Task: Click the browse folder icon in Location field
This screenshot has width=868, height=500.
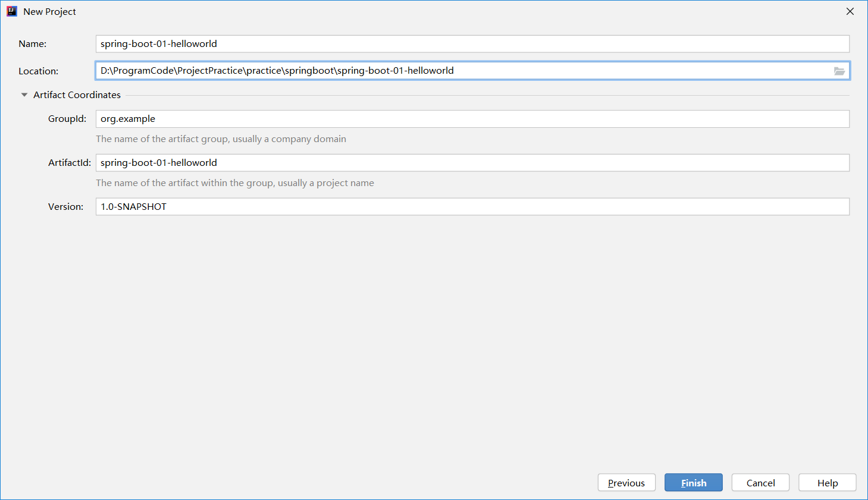Action: [x=839, y=71]
